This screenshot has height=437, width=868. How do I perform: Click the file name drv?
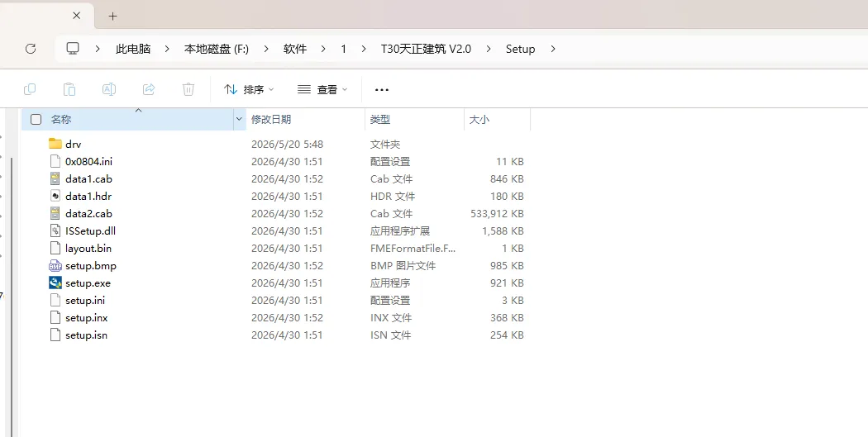(x=73, y=145)
